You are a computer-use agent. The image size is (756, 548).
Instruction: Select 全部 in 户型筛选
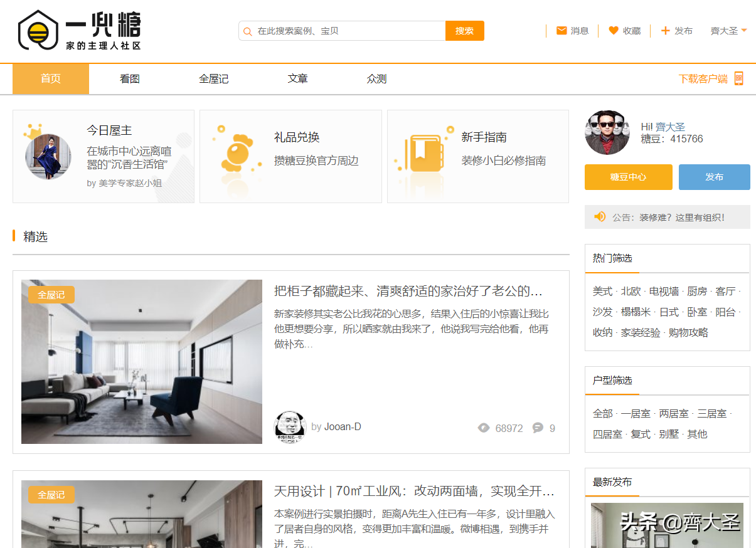tap(602, 414)
